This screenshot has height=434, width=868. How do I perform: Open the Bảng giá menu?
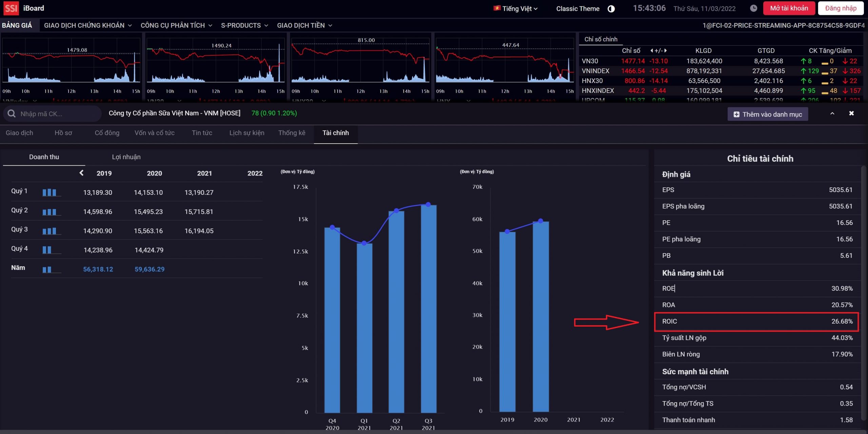[x=17, y=25]
